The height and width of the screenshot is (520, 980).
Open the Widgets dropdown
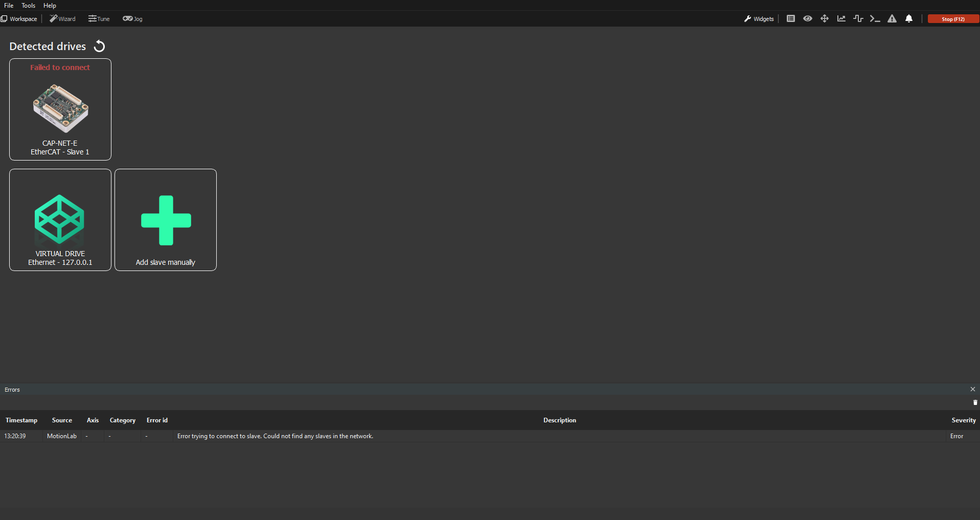(759, 19)
